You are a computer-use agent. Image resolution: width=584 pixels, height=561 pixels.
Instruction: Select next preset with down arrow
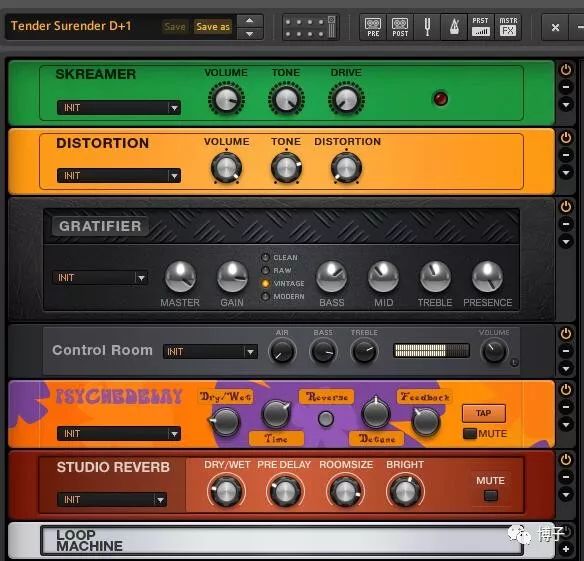coord(250,34)
